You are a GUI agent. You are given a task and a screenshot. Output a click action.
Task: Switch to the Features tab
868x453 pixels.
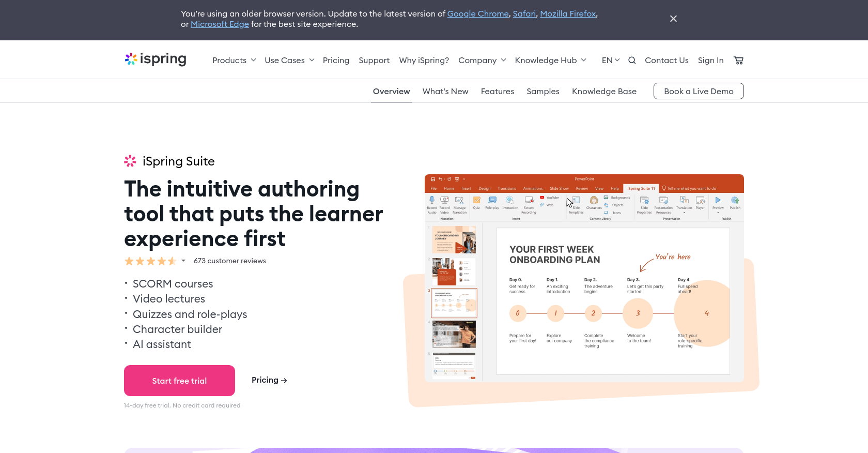coord(498,92)
